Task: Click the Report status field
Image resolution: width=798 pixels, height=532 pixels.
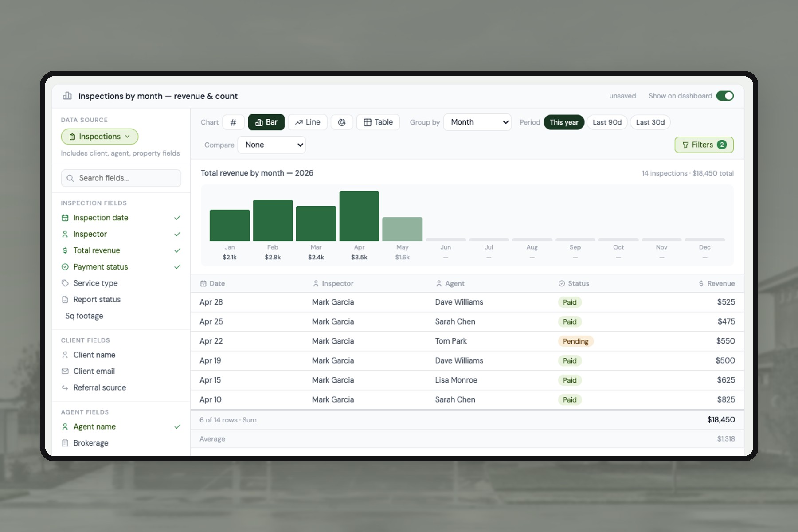Action: (121, 299)
